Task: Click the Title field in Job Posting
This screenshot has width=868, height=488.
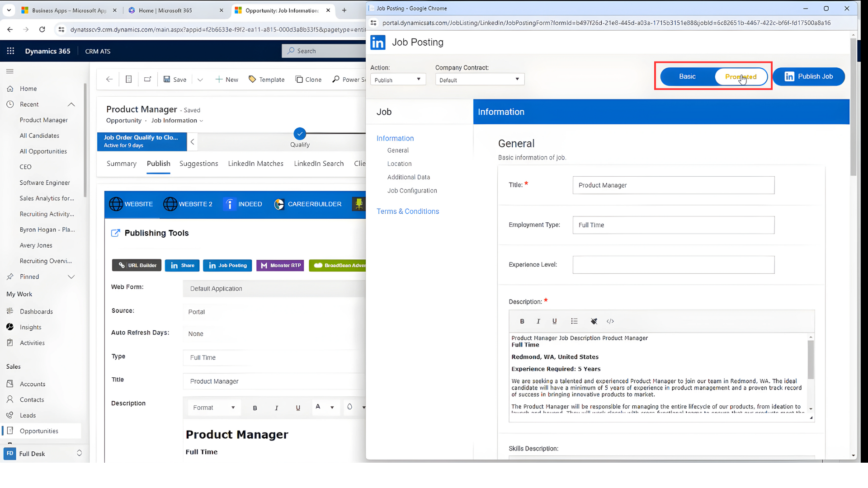Action: pyautogui.click(x=673, y=186)
